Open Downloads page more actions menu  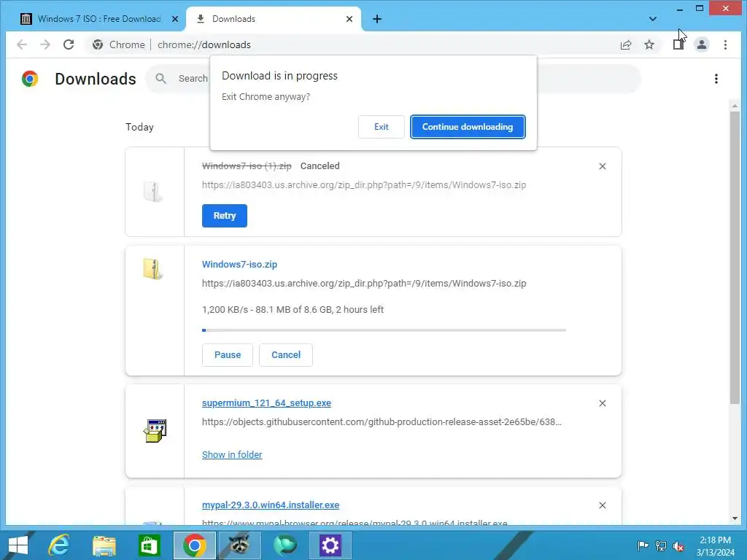click(716, 79)
